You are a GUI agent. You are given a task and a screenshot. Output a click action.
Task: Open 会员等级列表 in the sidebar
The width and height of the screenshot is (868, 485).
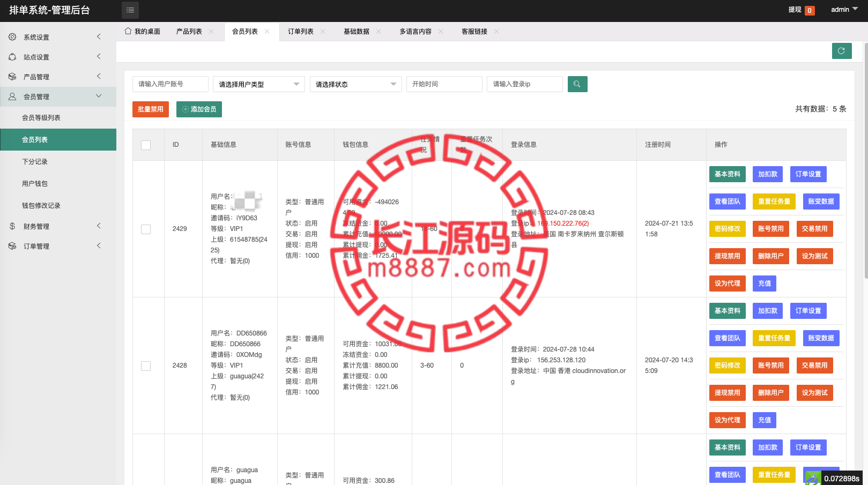pos(58,118)
